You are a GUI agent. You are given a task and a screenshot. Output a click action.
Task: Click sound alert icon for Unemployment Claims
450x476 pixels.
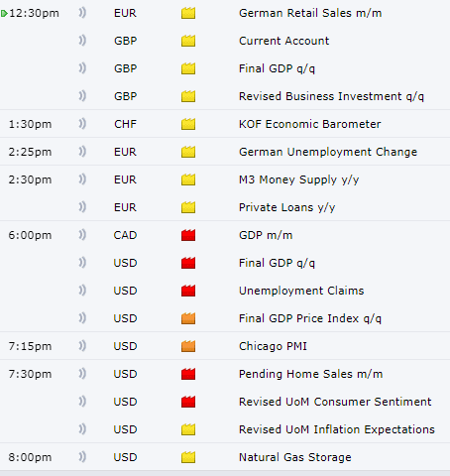[82, 291]
